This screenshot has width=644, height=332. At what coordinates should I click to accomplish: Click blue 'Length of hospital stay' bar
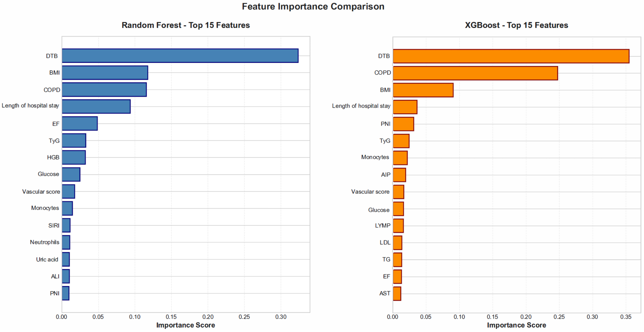(x=96, y=107)
